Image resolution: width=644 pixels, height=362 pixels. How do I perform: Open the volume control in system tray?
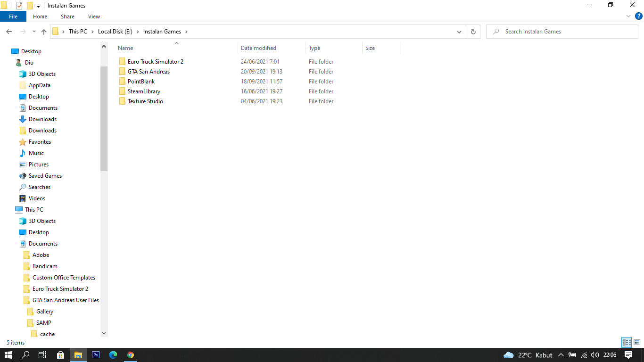pos(595,355)
